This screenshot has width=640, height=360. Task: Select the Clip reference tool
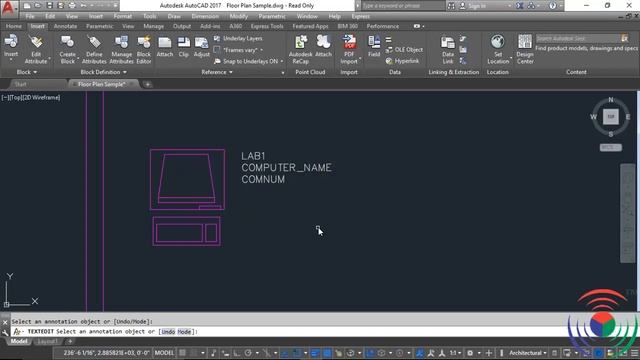(x=184, y=46)
